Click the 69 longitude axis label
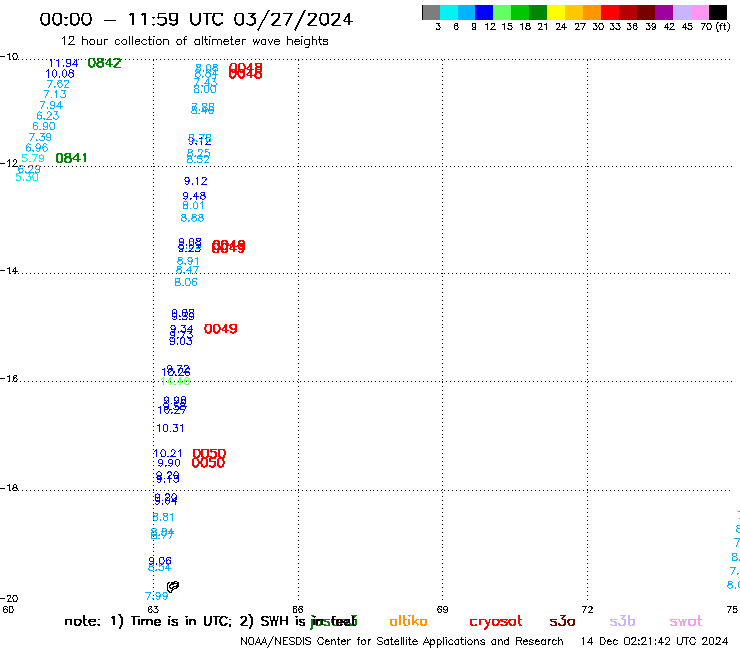The width and height of the screenshot is (740, 650). pyautogui.click(x=442, y=609)
